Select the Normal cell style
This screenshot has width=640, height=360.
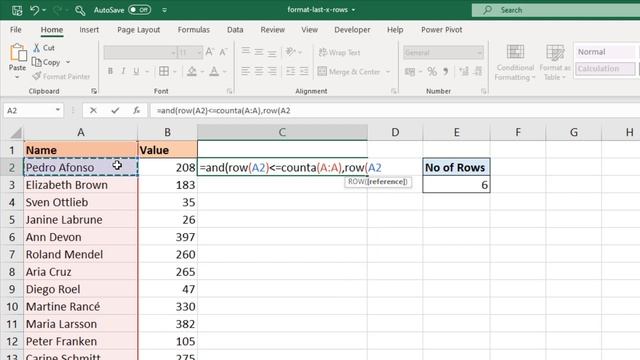pos(605,52)
